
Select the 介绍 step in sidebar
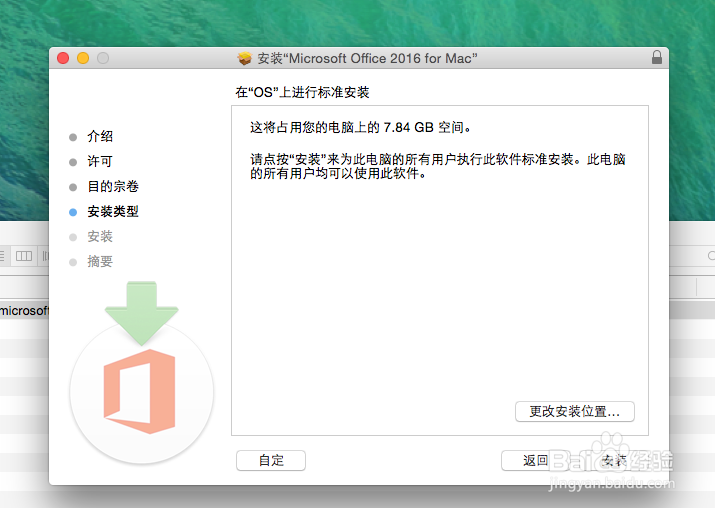click(100, 136)
